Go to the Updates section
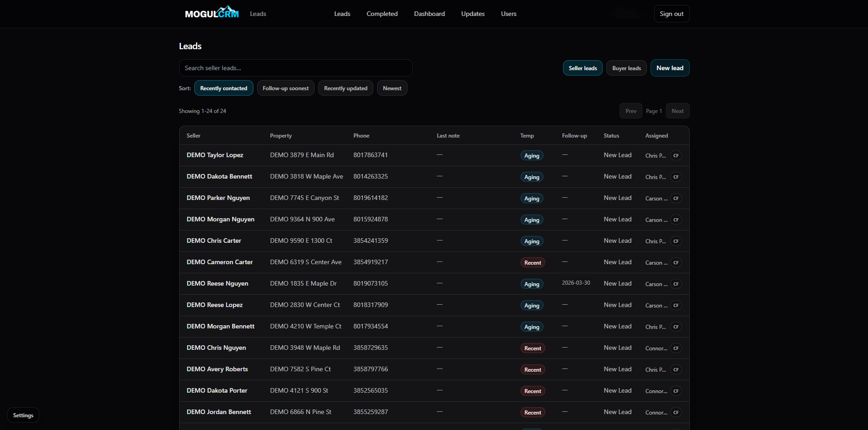Viewport: 868px width, 430px height. click(473, 14)
